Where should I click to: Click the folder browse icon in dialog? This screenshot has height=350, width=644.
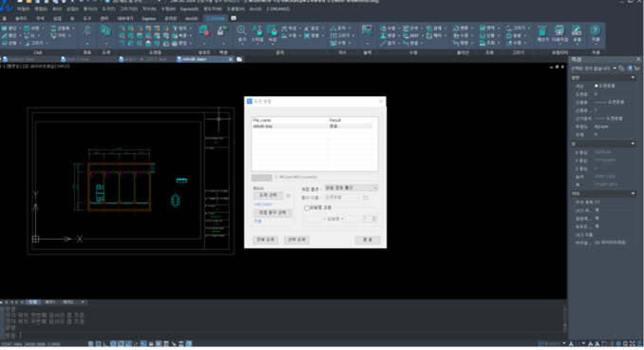(366, 198)
